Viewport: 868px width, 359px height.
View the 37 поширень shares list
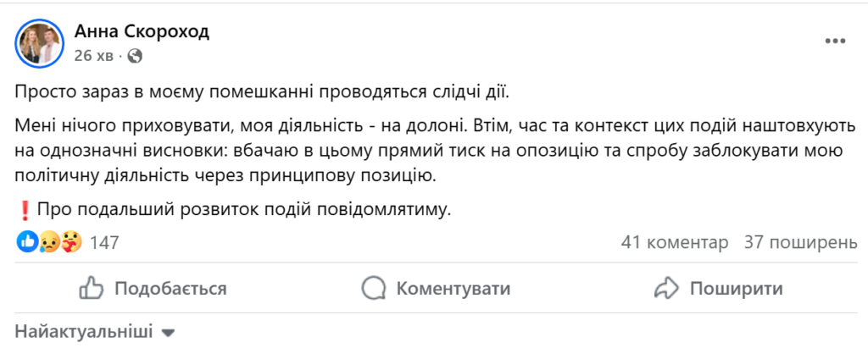[x=800, y=243]
